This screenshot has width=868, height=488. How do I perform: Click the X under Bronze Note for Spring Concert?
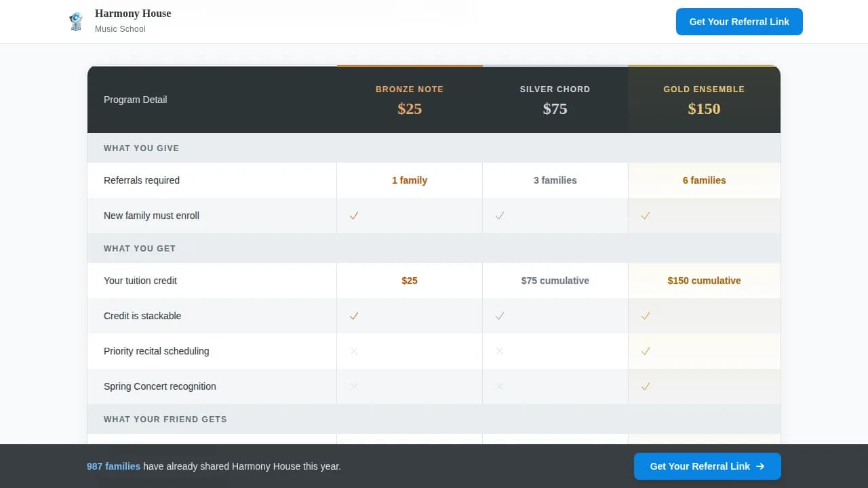coord(353,386)
